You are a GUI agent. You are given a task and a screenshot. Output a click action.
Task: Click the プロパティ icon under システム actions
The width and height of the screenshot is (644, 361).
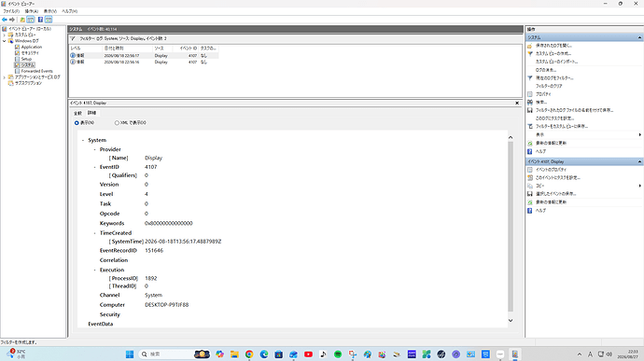point(530,94)
